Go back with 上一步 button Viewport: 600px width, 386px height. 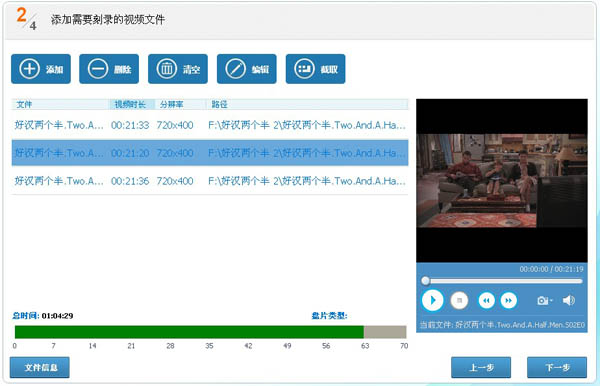[x=481, y=367]
